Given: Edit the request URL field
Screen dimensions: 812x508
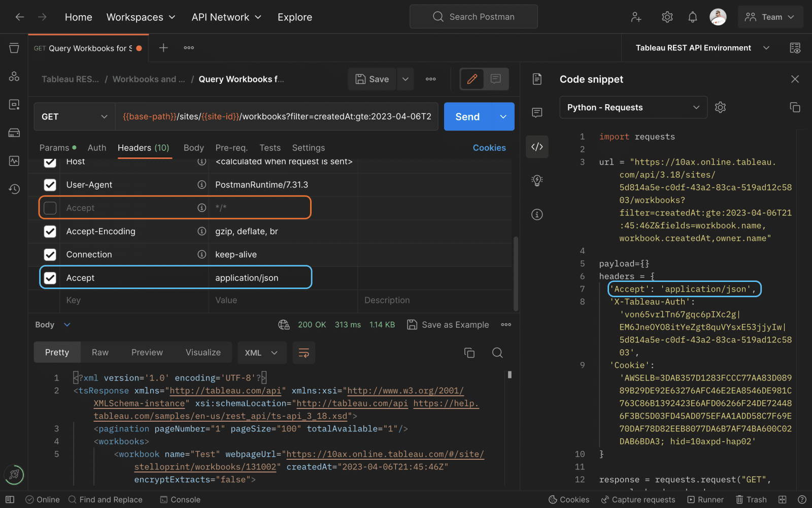Looking at the screenshot, I should click(277, 116).
